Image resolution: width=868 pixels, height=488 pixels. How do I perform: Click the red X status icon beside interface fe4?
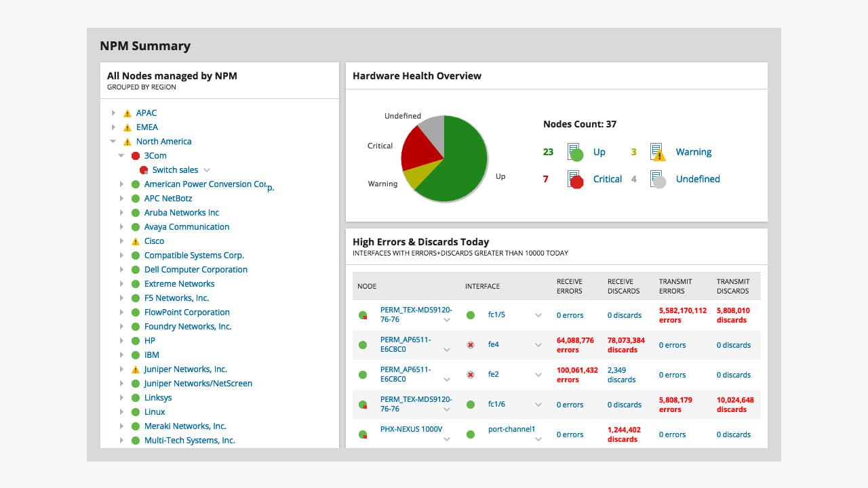pyautogui.click(x=471, y=344)
